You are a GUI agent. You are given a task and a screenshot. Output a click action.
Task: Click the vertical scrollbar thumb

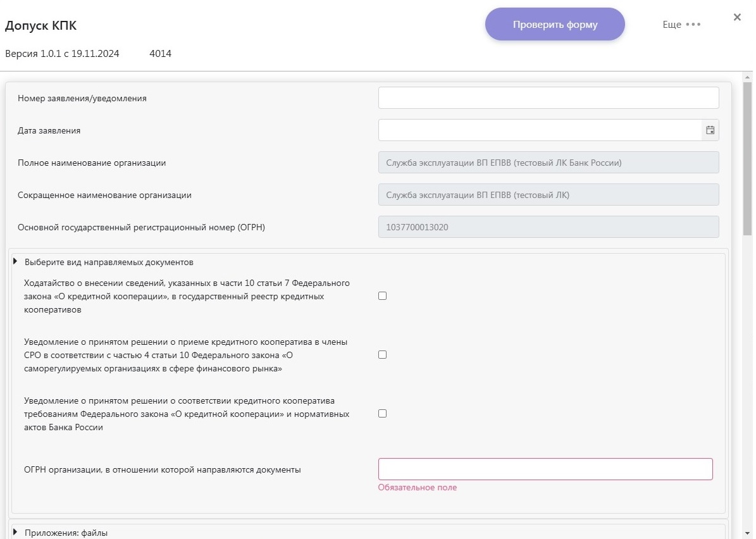[747, 158]
